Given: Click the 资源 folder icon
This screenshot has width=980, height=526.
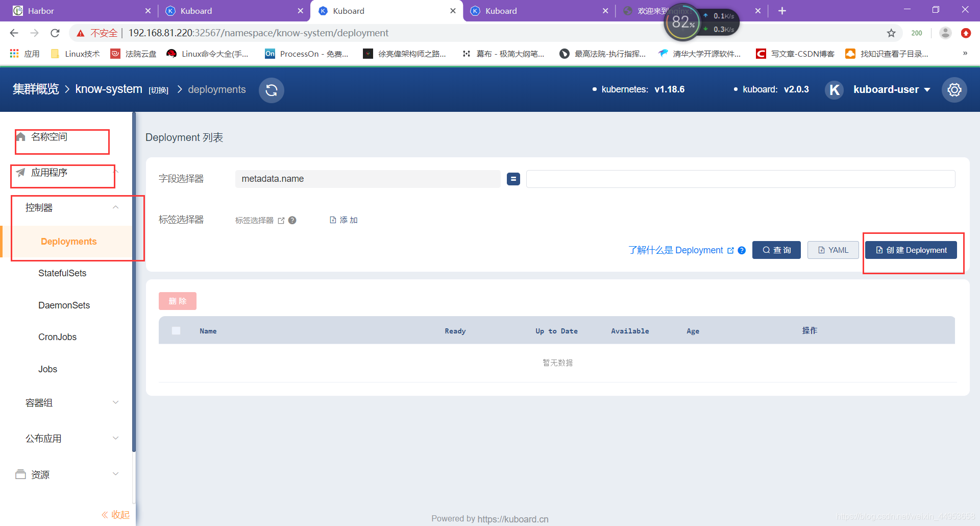Looking at the screenshot, I should coord(20,474).
